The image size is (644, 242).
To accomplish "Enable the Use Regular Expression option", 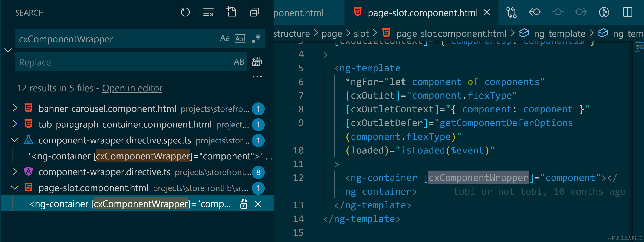I will [256, 38].
